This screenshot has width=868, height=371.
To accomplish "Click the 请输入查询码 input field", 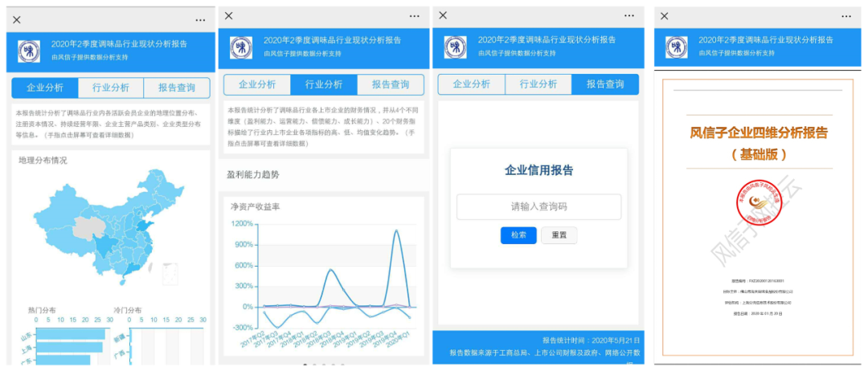I will coord(538,206).
